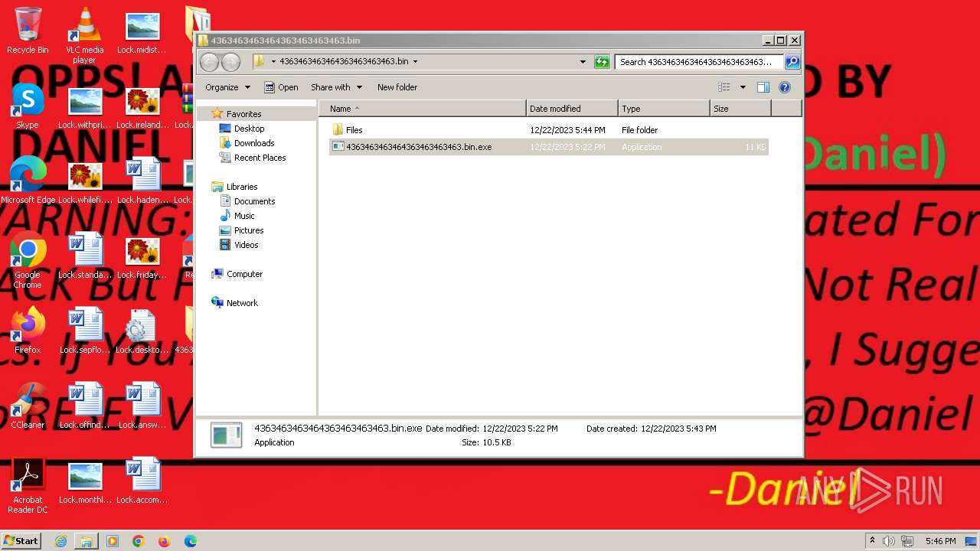
Task: Click the Start button
Action: 21,540
